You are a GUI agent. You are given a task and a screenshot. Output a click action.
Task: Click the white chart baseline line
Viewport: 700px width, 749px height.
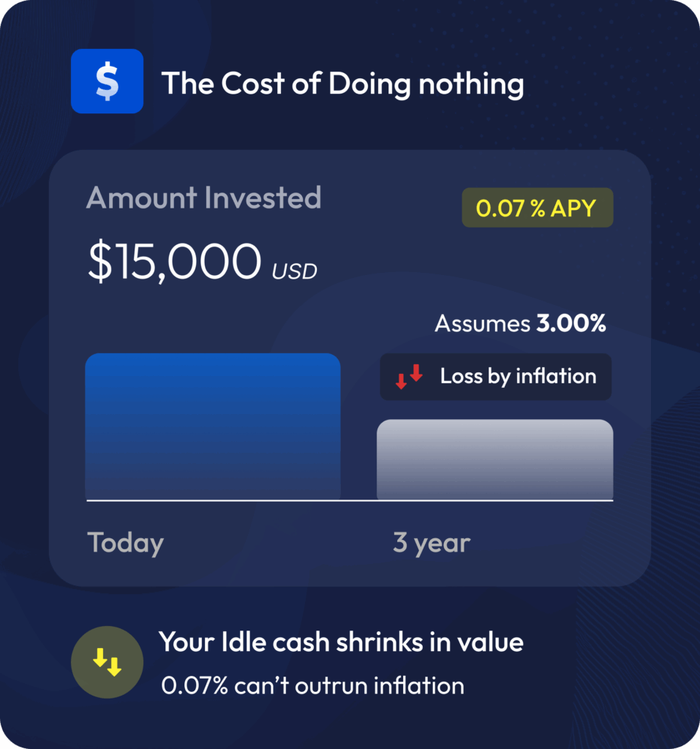350,501
